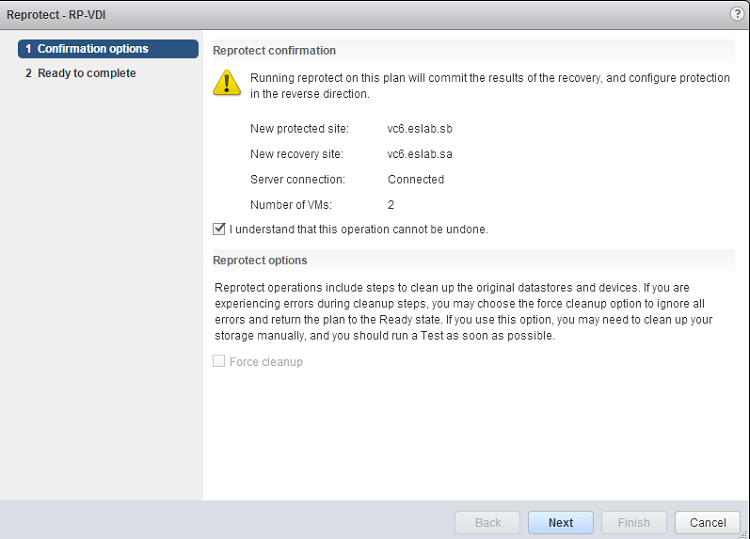Click the Back button
Image resolution: width=750 pixels, height=539 pixels.
(487, 522)
